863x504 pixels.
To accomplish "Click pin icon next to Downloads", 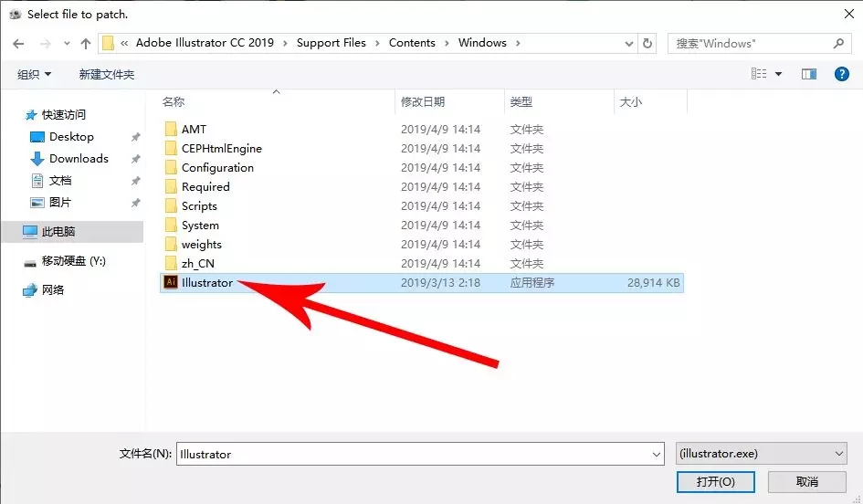I will point(135,159).
